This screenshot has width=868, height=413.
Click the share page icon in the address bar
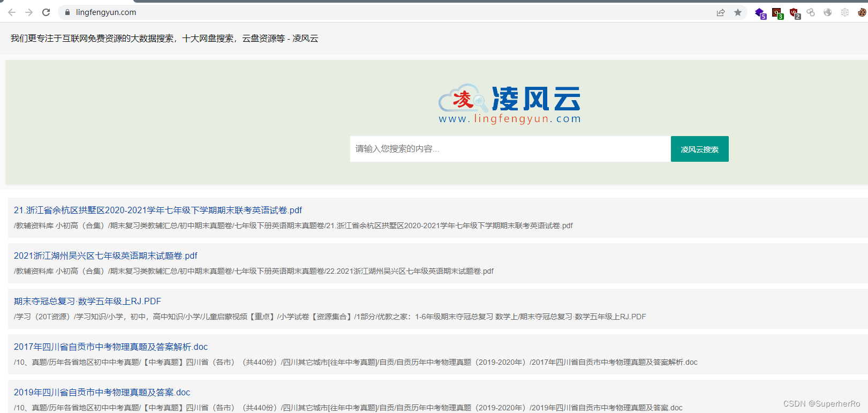(x=721, y=12)
